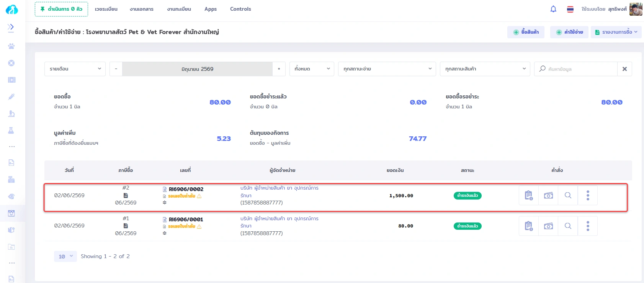Open the notification bell
644x283 pixels.
point(553,9)
